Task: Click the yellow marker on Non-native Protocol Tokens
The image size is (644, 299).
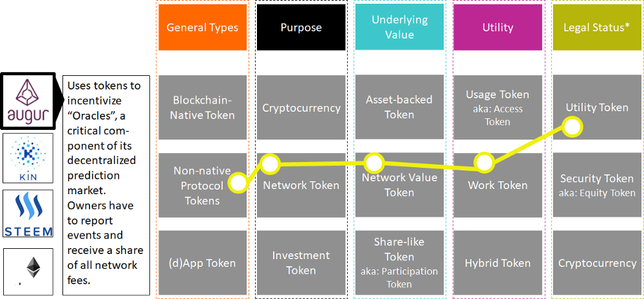Action: [x=238, y=183]
